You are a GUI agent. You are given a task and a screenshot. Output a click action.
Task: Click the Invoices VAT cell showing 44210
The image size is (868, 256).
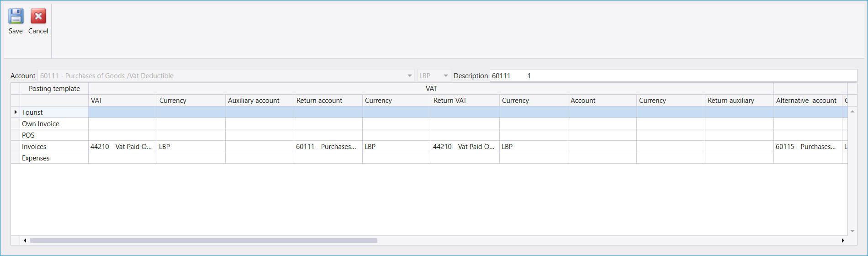pyautogui.click(x=122, y=147)
